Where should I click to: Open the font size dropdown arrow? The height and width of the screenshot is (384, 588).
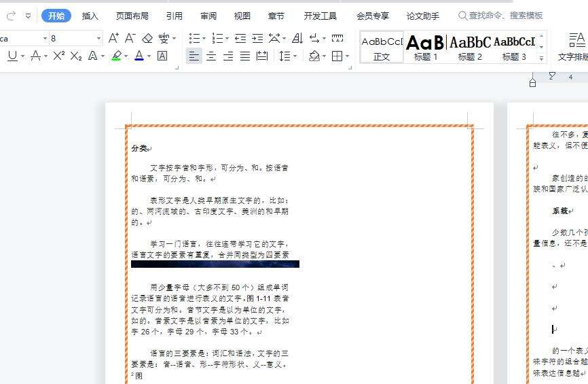[99, 38]
